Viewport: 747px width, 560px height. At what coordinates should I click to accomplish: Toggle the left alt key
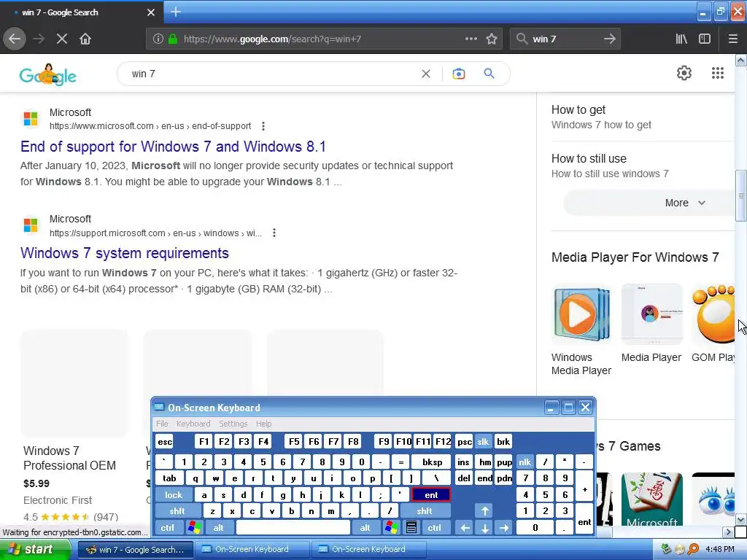[x=219, y=528]
